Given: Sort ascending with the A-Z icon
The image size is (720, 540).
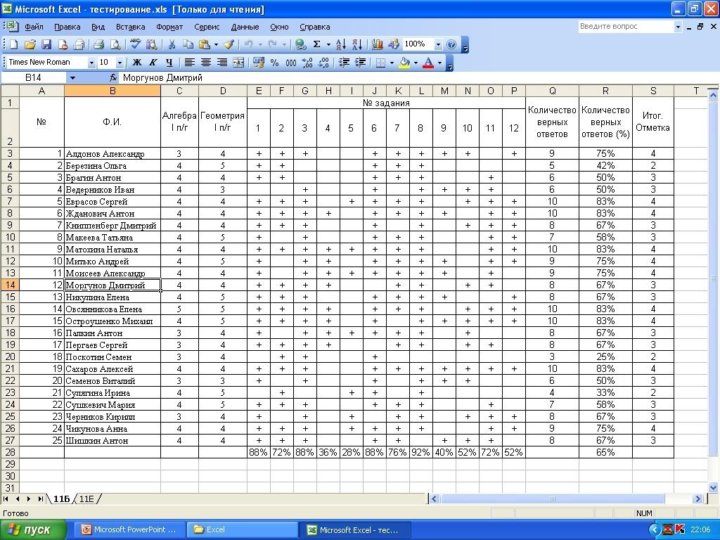Looking at the screenshot, I should 340,45.
